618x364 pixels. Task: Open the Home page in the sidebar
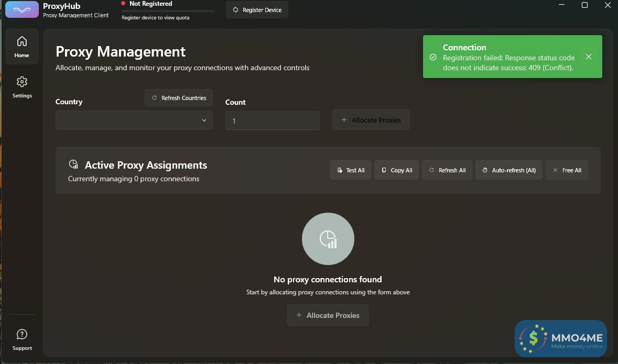coord(21,47)
